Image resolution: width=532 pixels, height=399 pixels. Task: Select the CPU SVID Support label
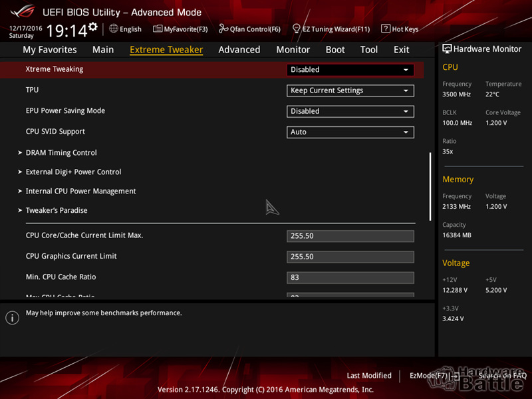click(55, 132)
